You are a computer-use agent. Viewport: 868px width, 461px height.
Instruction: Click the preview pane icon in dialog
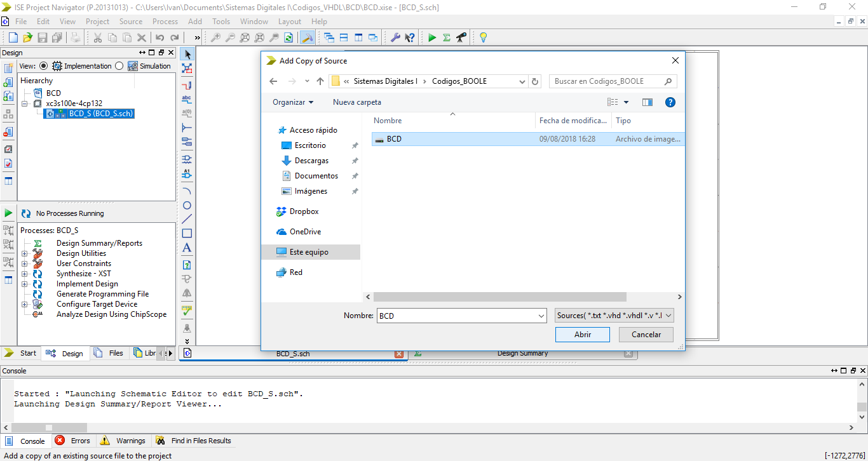[x=648, y=102]
